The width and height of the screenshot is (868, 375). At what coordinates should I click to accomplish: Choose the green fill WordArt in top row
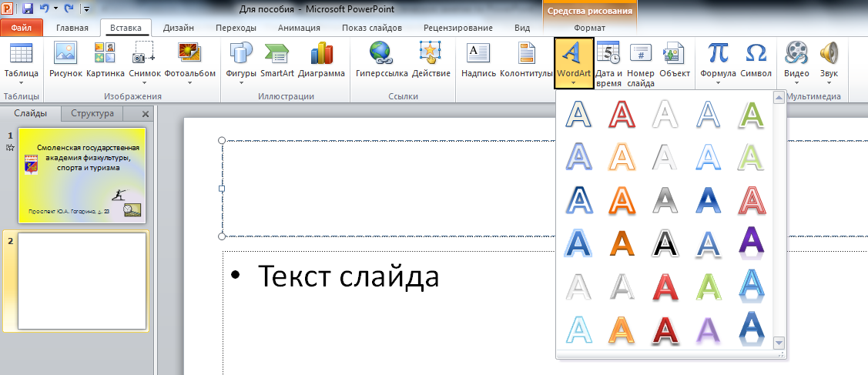[751, 115]
